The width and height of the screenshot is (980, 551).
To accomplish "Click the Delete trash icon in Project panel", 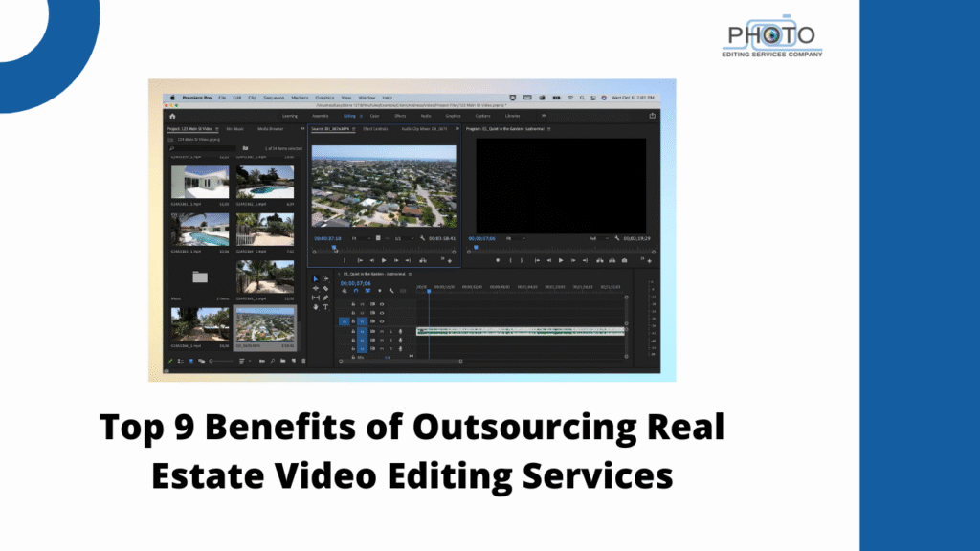I will [303, 361].
